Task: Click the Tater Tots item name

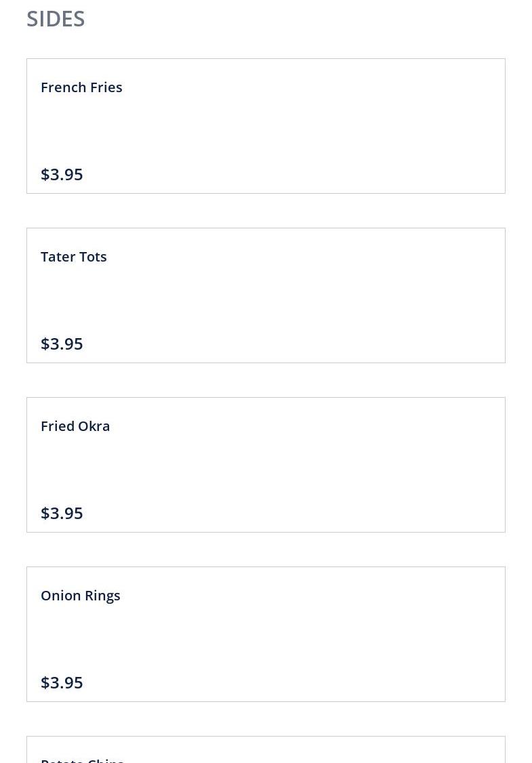Action: (74, 257)
